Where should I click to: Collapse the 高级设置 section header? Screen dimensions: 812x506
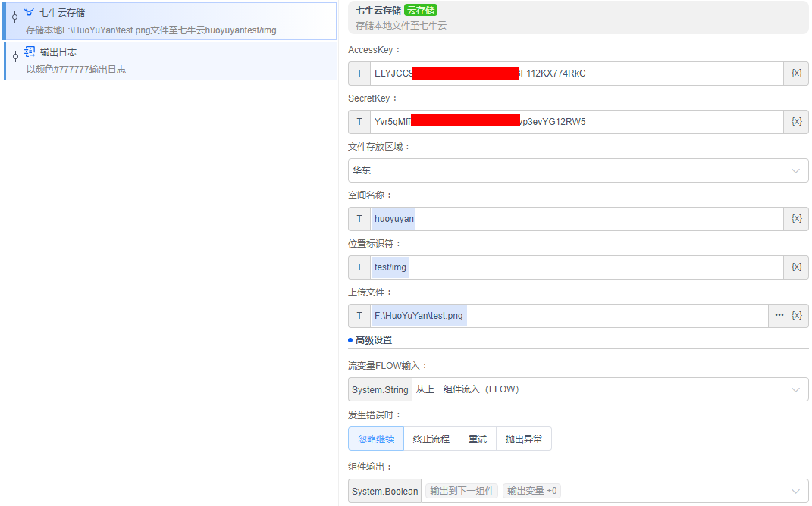(373, 340)
